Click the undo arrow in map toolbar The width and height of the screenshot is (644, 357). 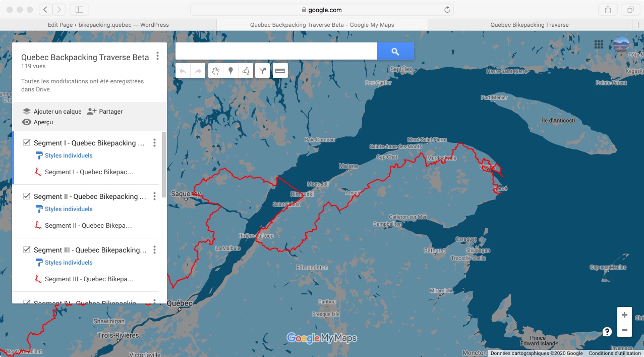tap(183, 71)
